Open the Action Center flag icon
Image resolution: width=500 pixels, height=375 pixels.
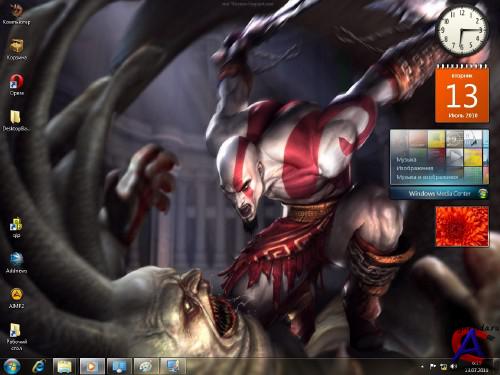pos(433,367)
